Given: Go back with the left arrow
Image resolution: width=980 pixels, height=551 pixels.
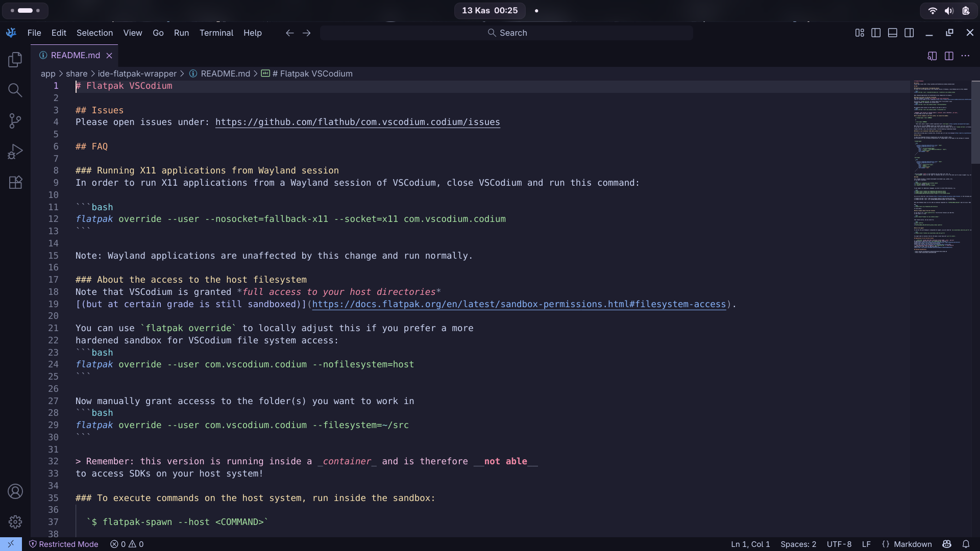Looking at the screenshot, I should click(289, 33).
